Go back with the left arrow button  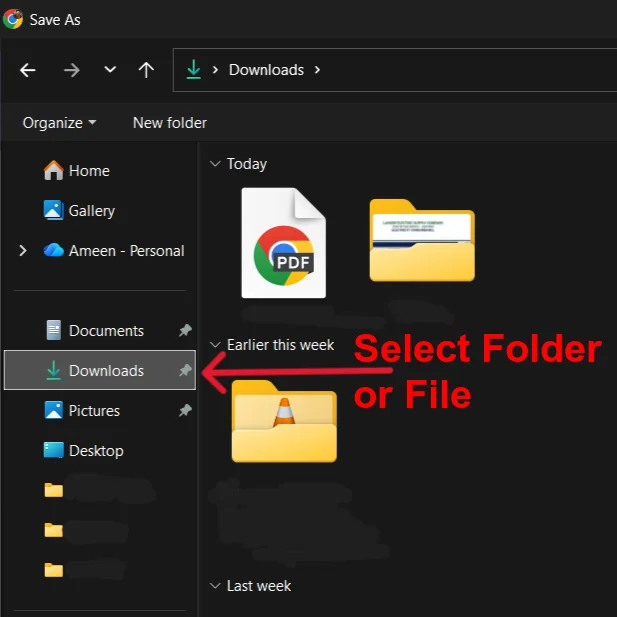(x=28, y=70)
